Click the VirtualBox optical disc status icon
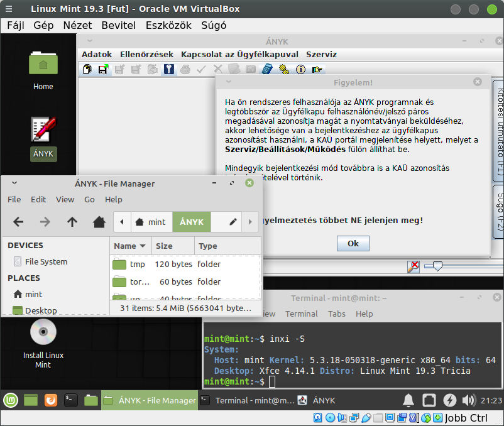 330,418
